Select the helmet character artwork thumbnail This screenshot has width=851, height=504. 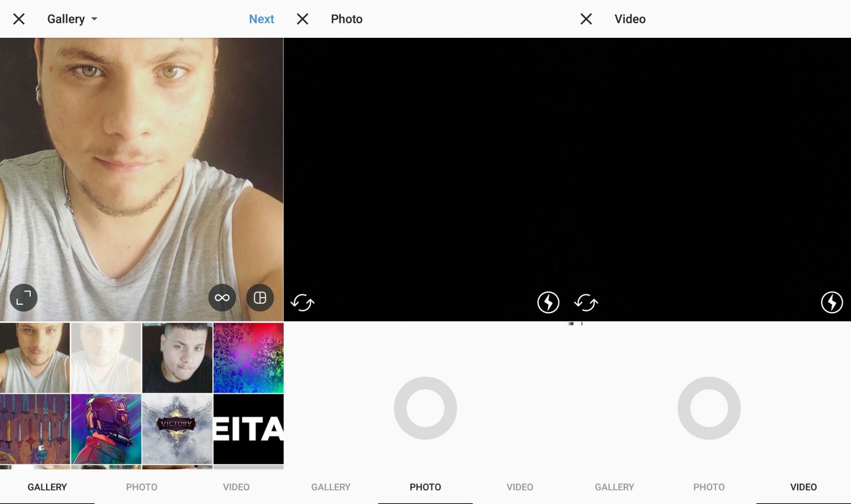point(106,429)
